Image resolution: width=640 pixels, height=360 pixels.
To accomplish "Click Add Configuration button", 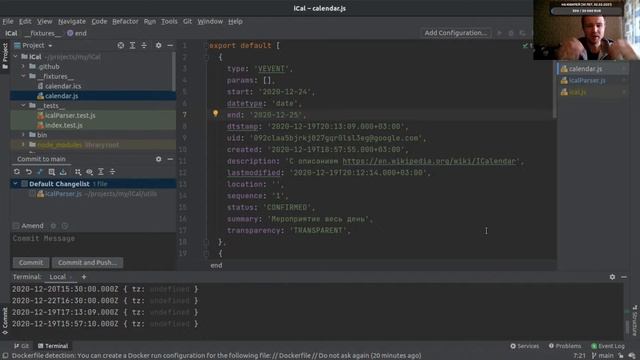I will tap(456, 33).
